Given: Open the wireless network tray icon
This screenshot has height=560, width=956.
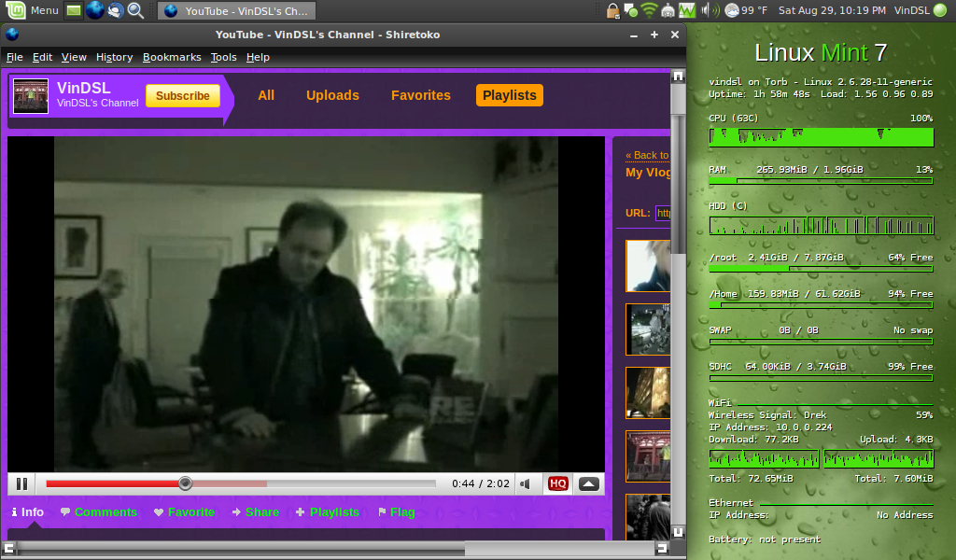Looking at the screenshot, I should pos(649,10).
